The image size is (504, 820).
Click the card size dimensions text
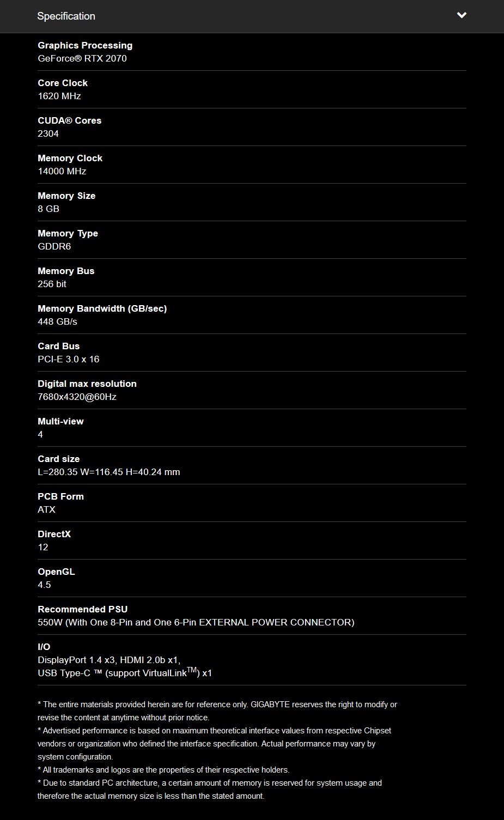[108, 472]
